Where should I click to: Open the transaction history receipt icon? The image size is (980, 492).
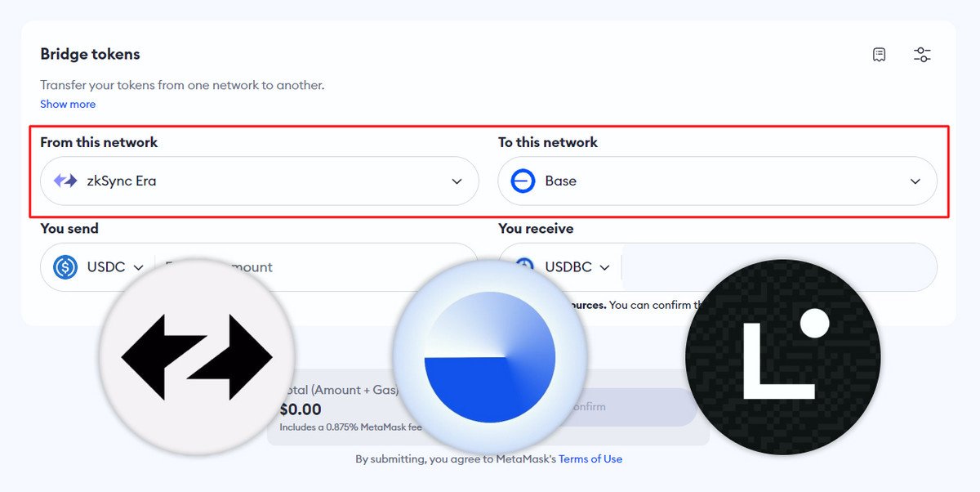click(x=879, y=55)
